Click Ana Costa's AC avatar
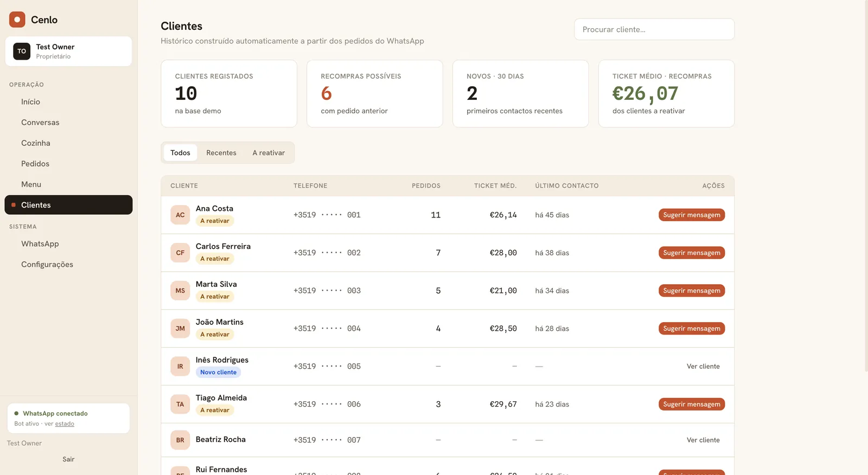868x475 pixels. click(x=180, y=215)
